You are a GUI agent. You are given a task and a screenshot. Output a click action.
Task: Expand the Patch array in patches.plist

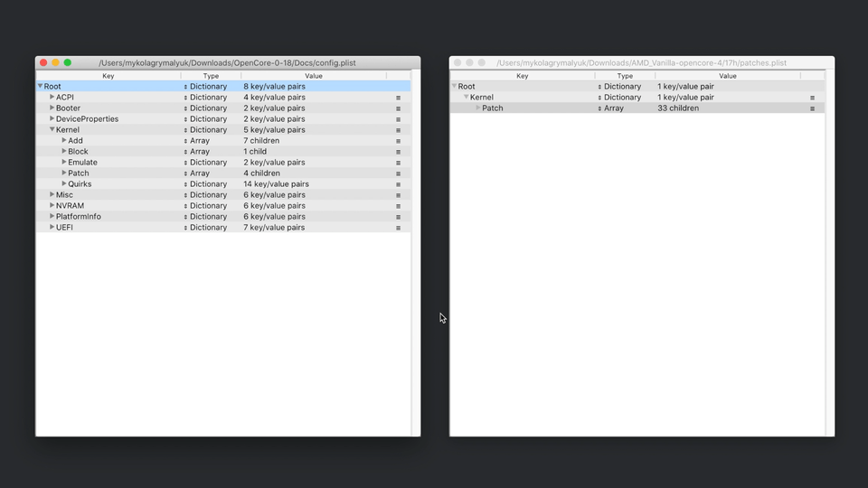478,108
